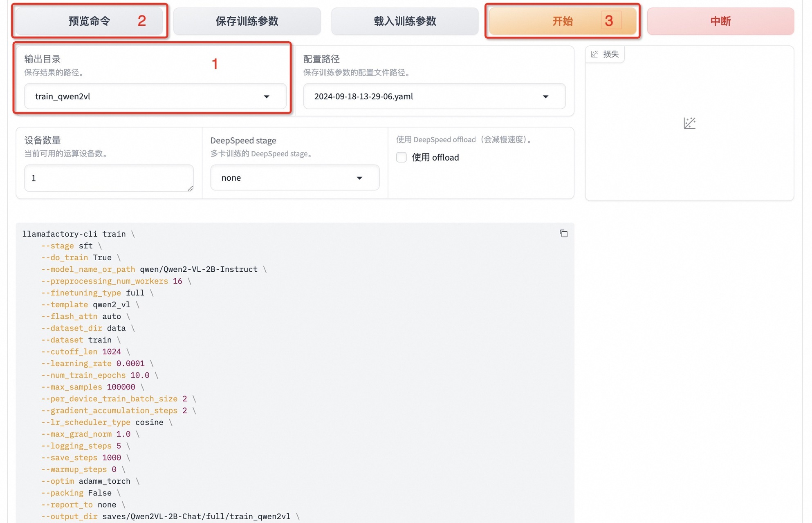Viewport: 812px width, 523px height.
Task: Click the 使用 offload label text
Action: click(435, 157)
